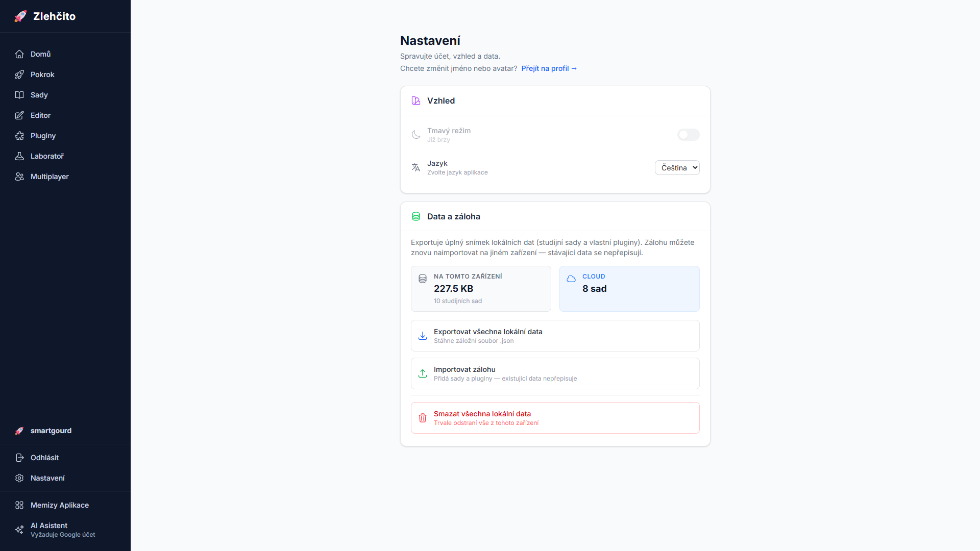Select Laboratoř menu item
Image resolution: width=980 pixels, height=551 pixels.
pos(65,156)
